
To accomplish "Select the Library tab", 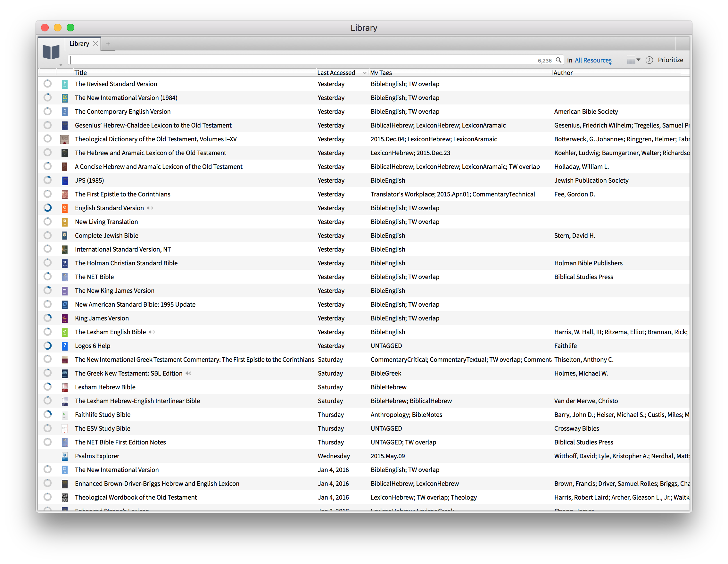I will [79, 44].
